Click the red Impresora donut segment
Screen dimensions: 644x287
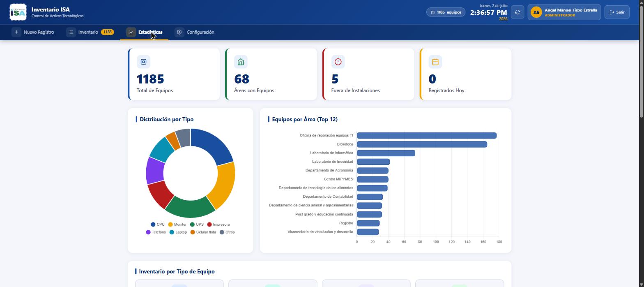coord(160,194)
